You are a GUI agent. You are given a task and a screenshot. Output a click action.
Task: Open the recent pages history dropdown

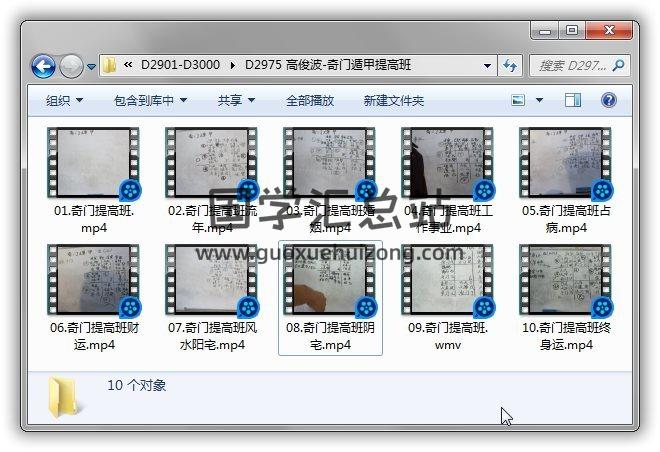click(91, 67)
